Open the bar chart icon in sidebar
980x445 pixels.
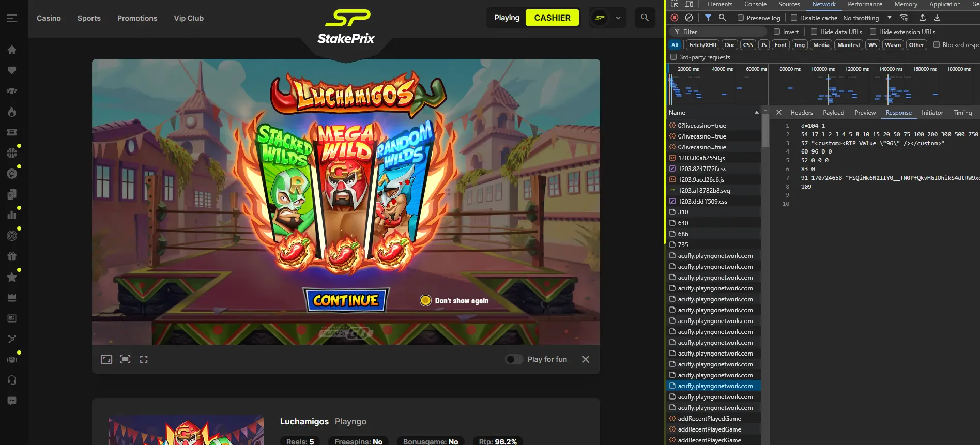12,215
